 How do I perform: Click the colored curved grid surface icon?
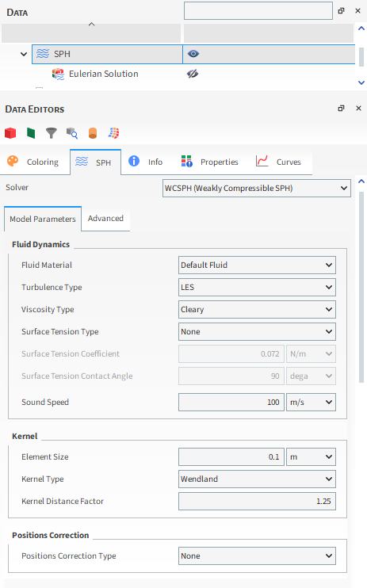click(113, 133)
